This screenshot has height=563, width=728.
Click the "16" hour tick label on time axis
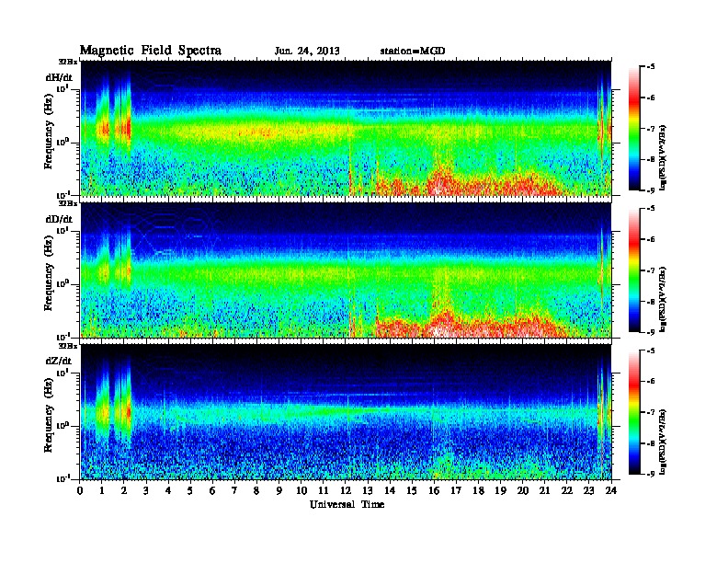click(434, 490)
